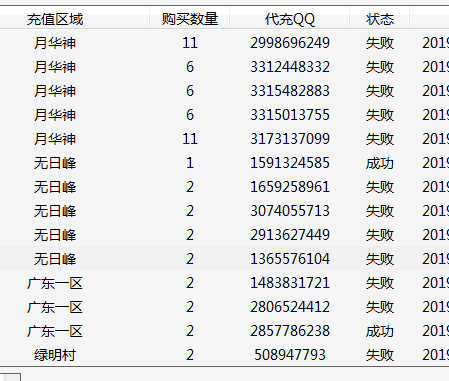Select QQ number 1659258961
Screen dimensions: 449x381
[x=290, y=187]
